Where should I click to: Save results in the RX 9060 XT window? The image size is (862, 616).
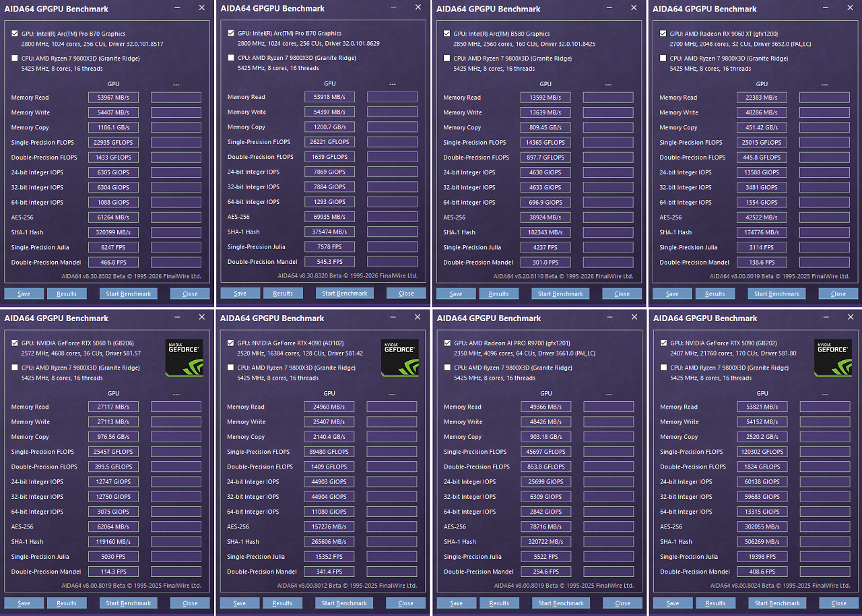coord(672,294)
